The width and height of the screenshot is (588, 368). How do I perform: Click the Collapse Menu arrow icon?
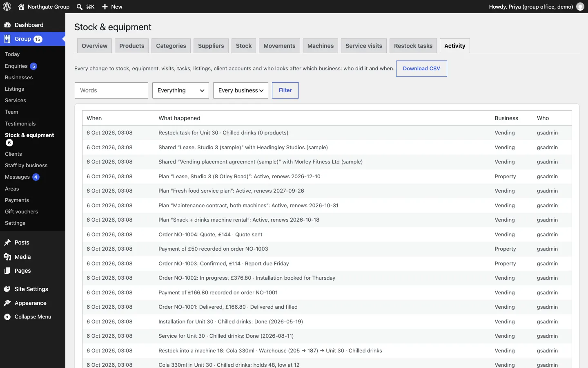pos(7,317)
